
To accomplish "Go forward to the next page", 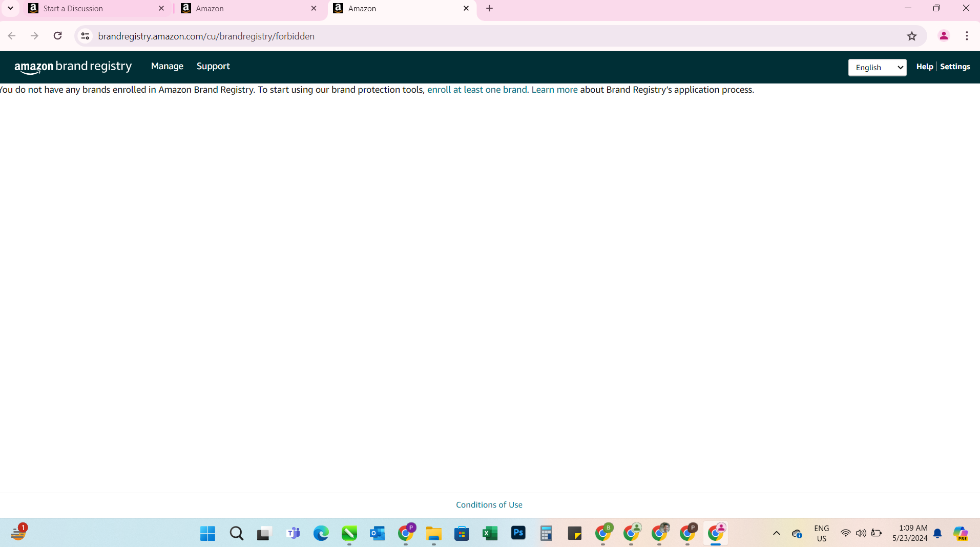I will pyautogui.click(x=34, y=36).
